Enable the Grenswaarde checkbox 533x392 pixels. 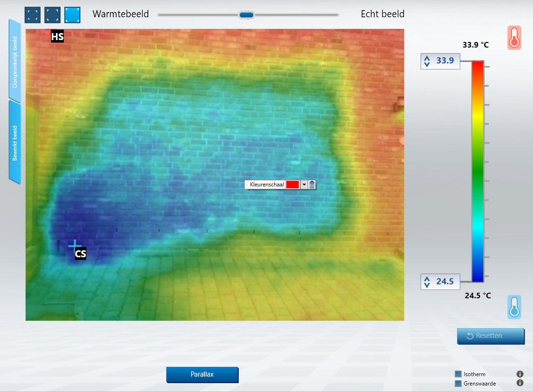coord(458,384)
